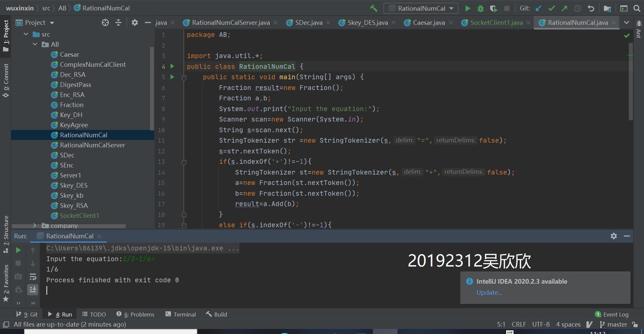Click the Update link in notification
Viewport: 644px width, 334px height.
pos(489,292)
